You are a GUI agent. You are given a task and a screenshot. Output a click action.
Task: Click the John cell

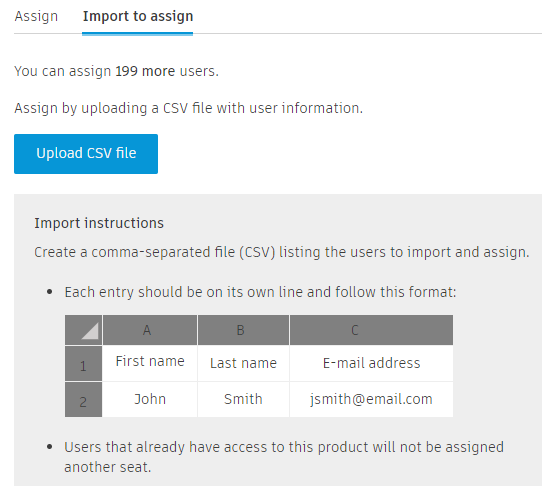150,399
